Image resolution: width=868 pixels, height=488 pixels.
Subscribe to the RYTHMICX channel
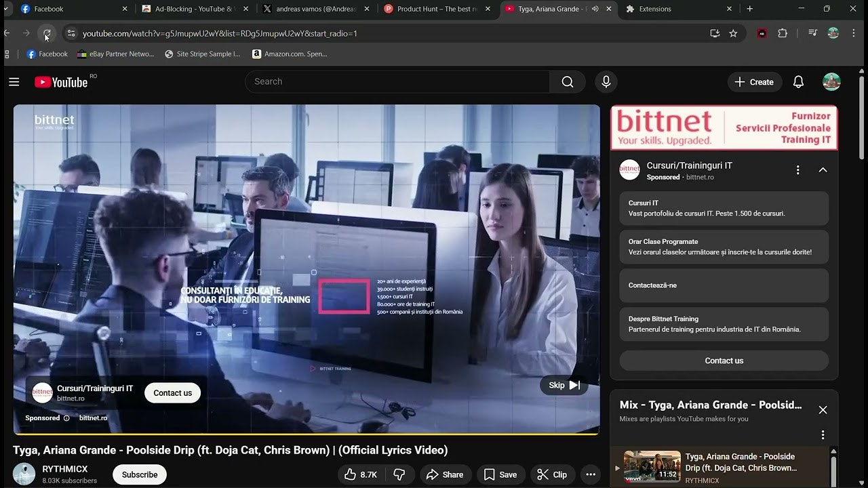point(139,474)
